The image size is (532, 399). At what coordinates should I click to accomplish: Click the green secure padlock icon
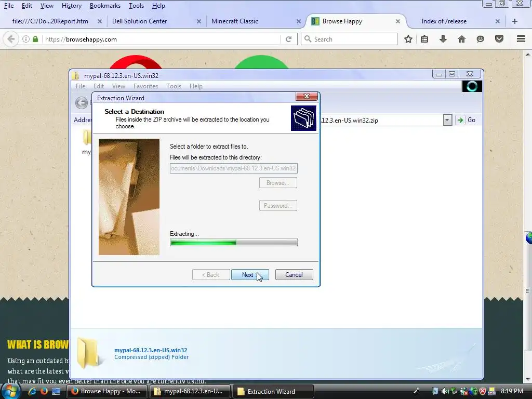tap(35, 39)
